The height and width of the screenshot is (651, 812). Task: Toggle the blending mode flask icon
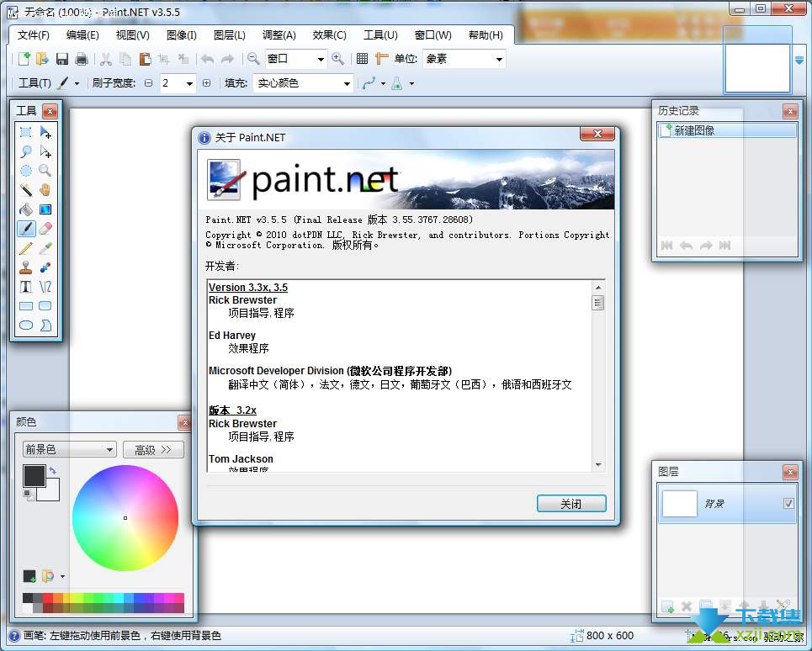click(397, 83)
